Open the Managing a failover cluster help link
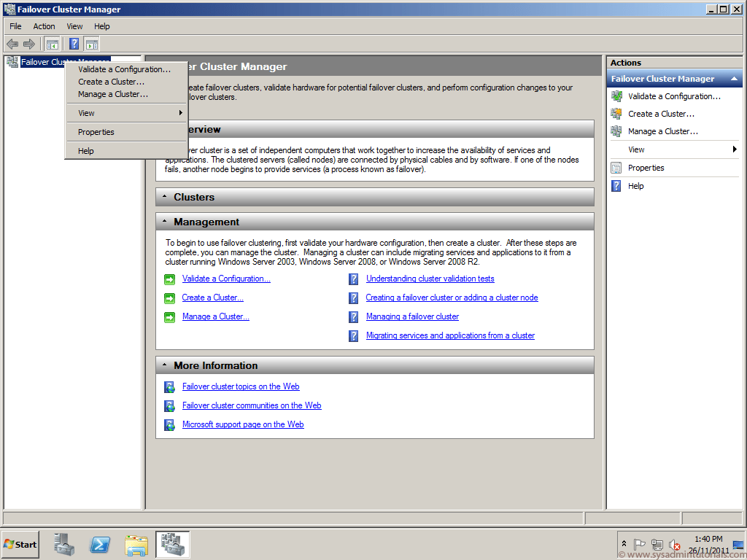The height and width of the screenshot is (560, 747). click(x=412, y=316)
